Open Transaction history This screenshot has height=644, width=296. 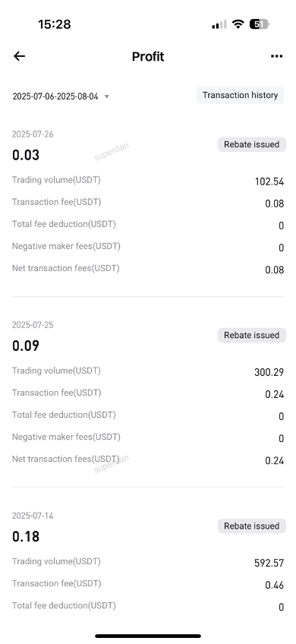[x=240, y=95]
